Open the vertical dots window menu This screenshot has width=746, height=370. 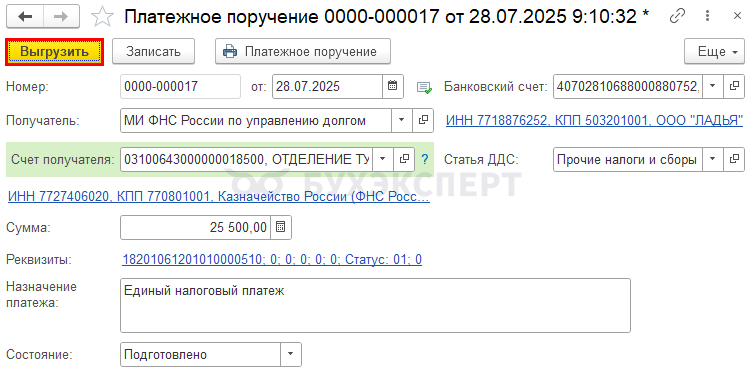tap(708, 16)
